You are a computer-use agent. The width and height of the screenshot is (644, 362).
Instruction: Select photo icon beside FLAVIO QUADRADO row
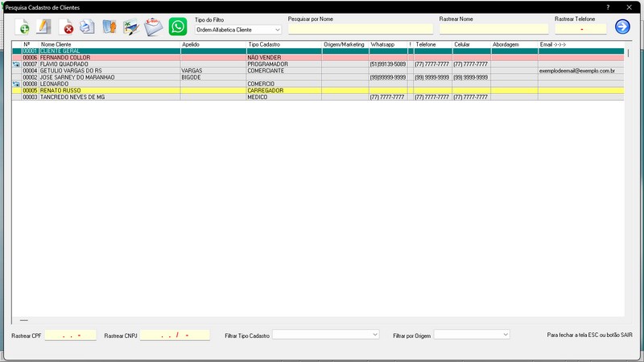tap(16, 64)
